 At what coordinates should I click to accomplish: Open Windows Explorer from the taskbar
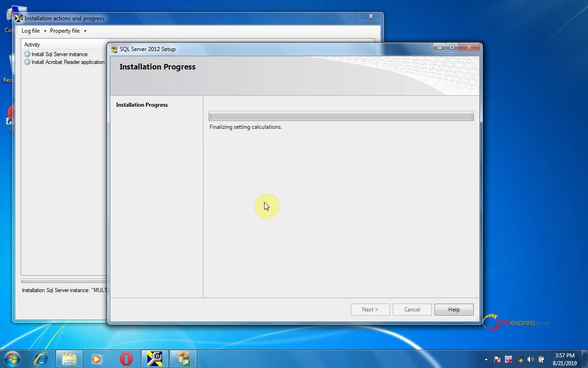coord(69,358)
